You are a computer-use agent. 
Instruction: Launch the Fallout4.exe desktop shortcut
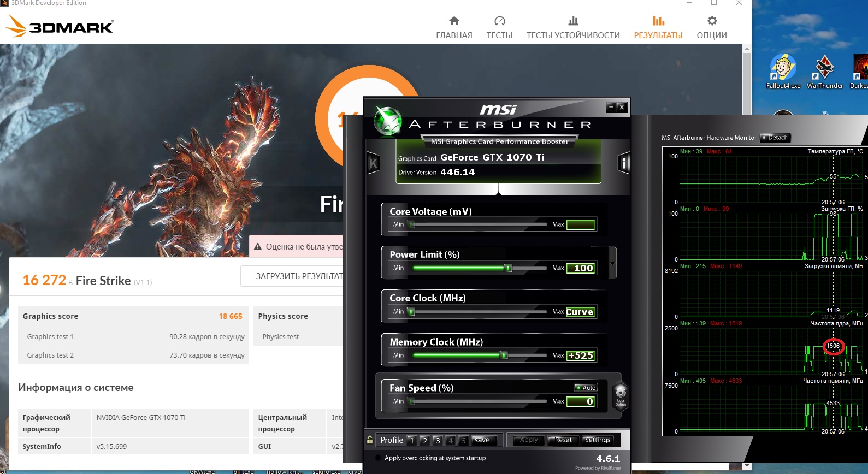(783, 72)
